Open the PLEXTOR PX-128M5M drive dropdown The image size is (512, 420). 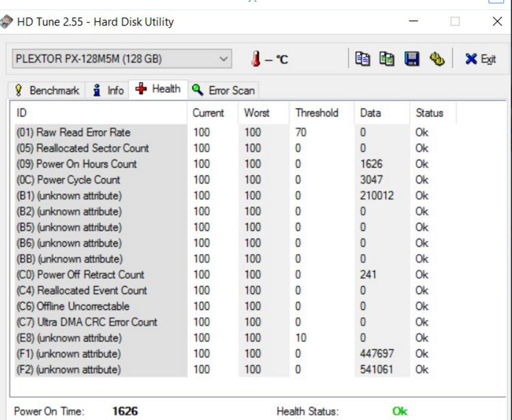[122, 59]
